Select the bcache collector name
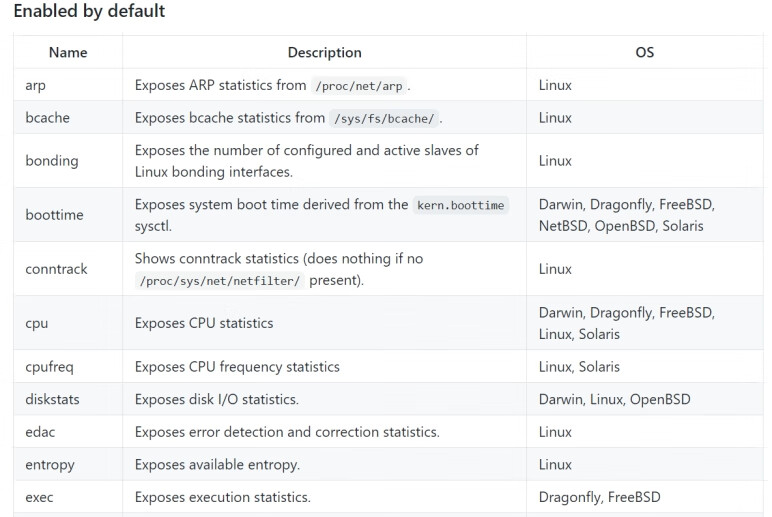This screenshot has width=772, height=517. point(47,118)
